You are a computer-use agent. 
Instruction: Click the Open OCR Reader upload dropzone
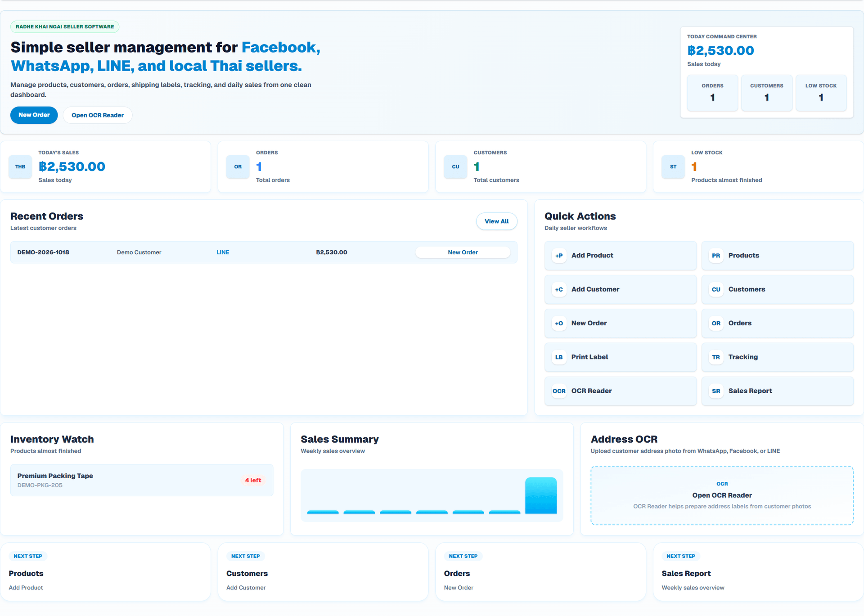click(722, 495)
